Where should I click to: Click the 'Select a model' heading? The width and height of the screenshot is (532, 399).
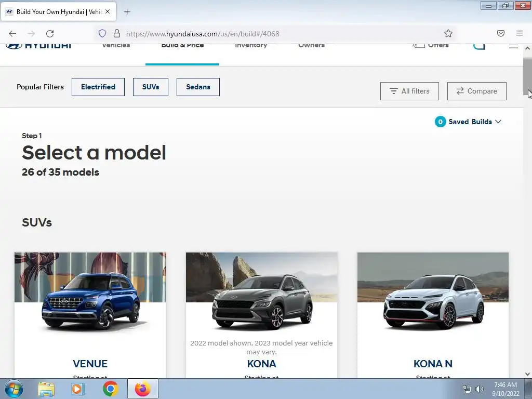click(x=94, y=152)
